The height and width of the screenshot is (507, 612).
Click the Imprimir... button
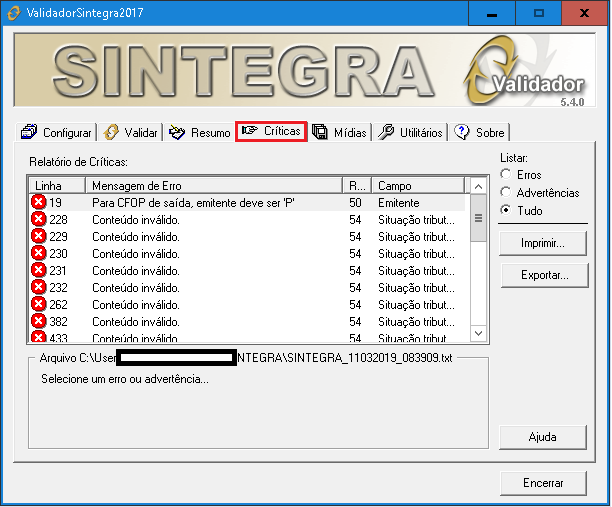543,244
